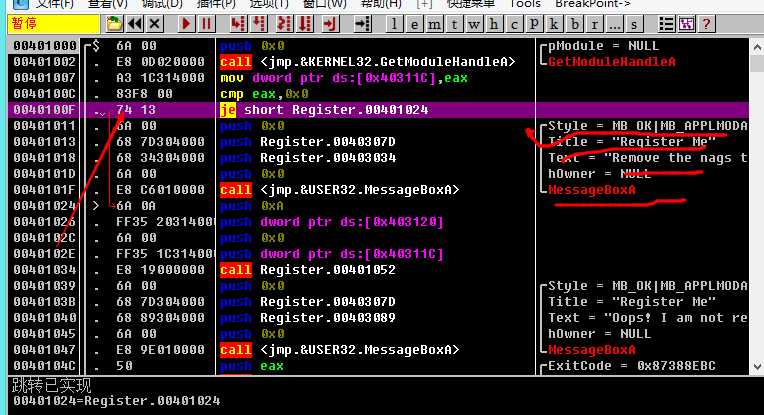Click Execute till return icon
Image resolution: width=764 pixels, height=415 pixels.
(330, 23)
